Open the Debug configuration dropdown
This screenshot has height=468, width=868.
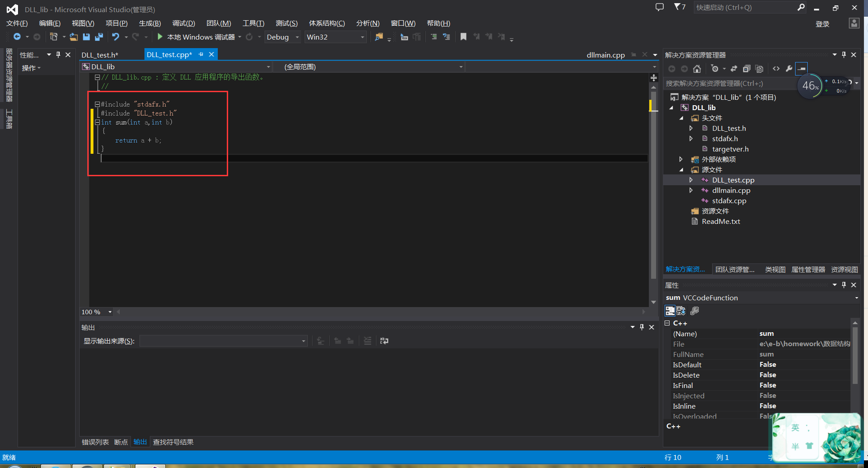(283, 37)
